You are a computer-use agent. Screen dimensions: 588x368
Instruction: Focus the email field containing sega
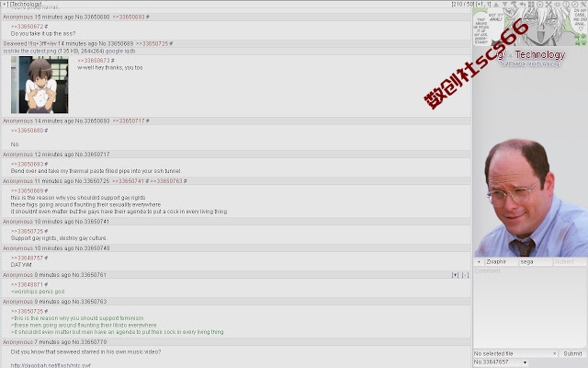[536, 261]
